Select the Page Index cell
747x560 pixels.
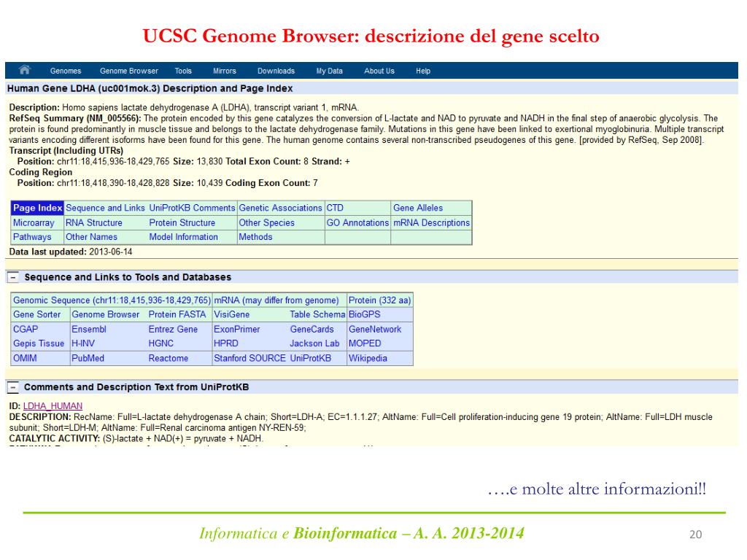pyautogui.click(x=38, y=208)
